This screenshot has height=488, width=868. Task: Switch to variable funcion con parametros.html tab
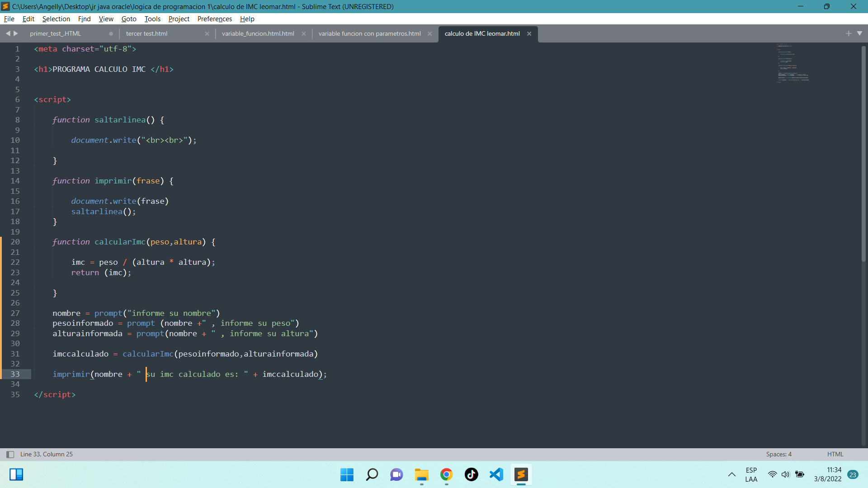tap(370, 33)
